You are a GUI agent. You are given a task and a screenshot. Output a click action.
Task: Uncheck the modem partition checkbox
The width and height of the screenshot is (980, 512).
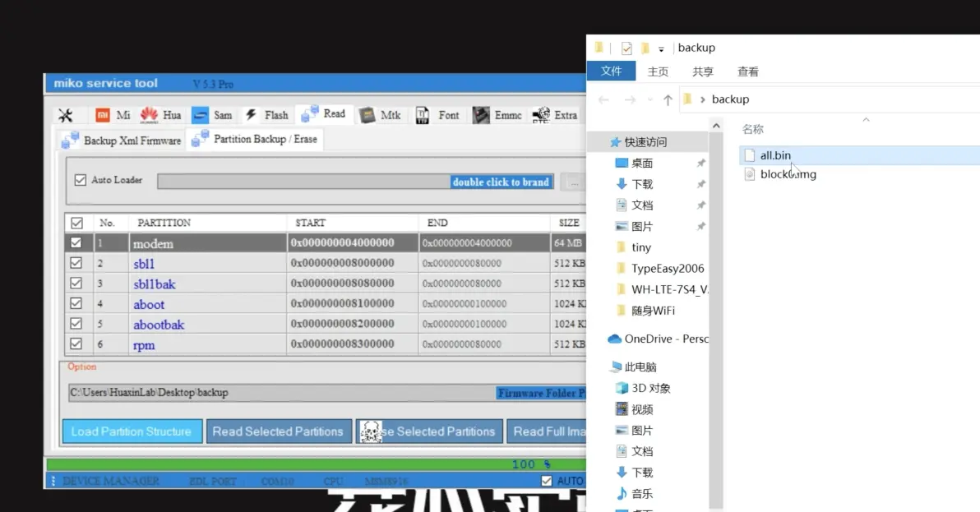tap(76, 243)
